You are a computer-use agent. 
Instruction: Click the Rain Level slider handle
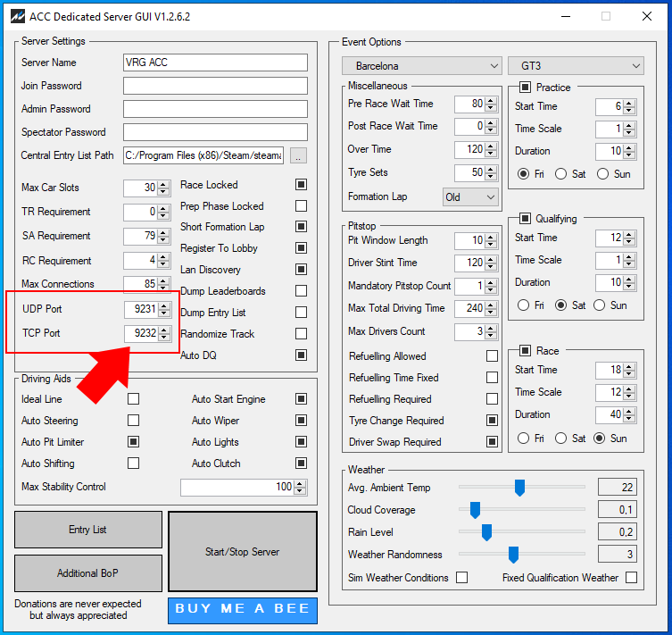486,532
